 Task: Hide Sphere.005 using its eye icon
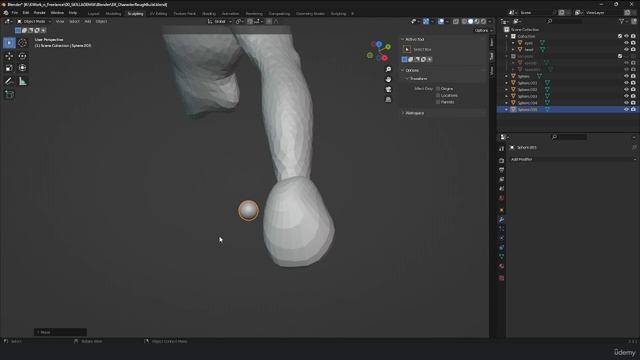pos(627,109)
